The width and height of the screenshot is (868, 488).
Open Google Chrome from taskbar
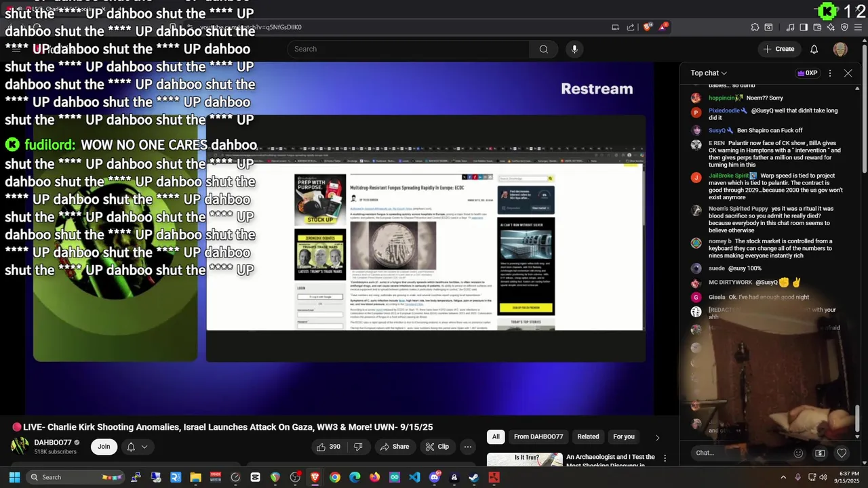click(x=334, y=477)
